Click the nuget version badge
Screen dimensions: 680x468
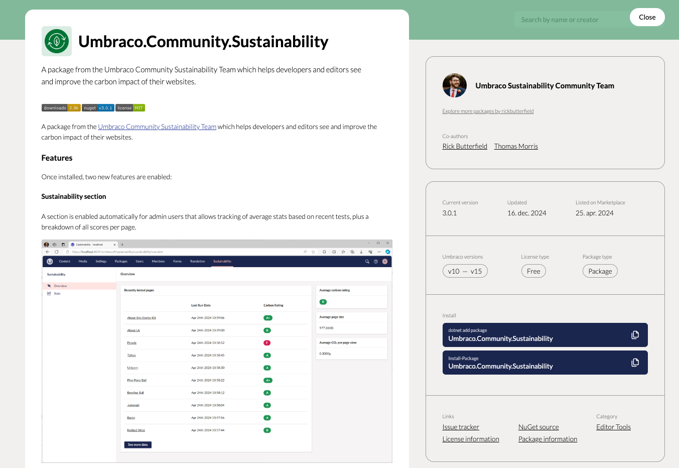point(97,108)
